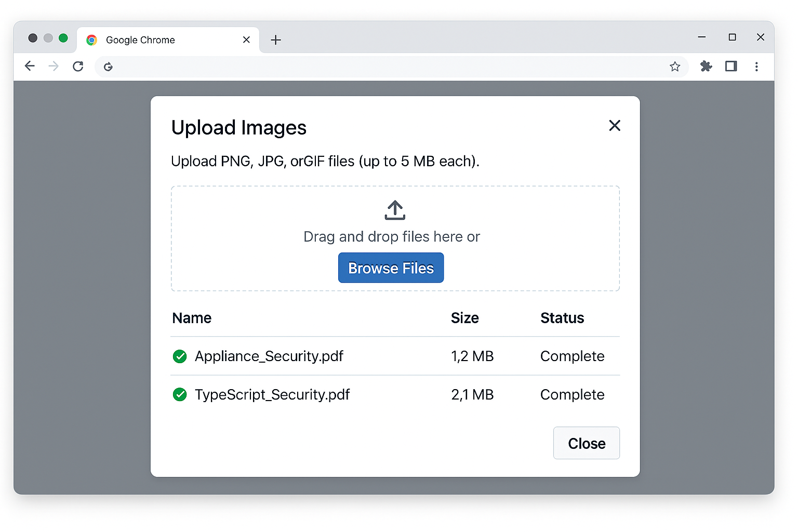Toggle the browser side panel icon
798x532 pixels.
731,66
